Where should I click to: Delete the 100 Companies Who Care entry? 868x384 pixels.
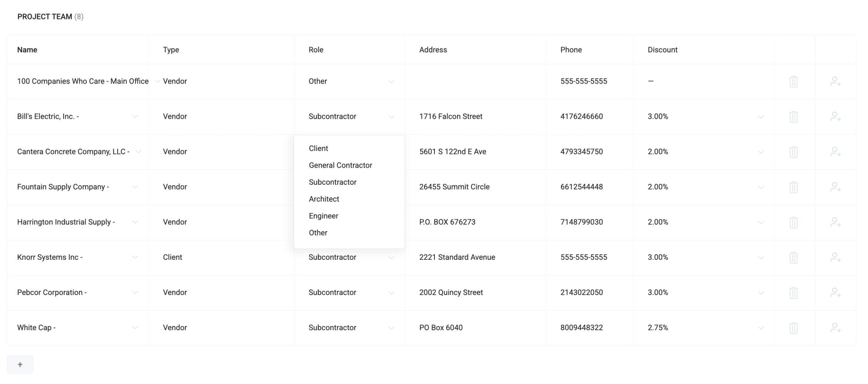793,82
